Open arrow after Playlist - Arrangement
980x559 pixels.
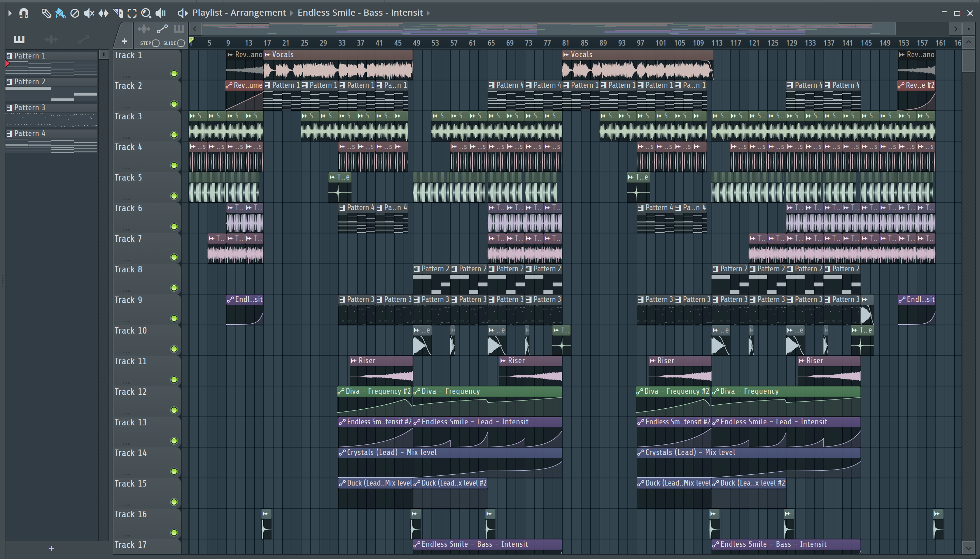[x=292, y=13]
